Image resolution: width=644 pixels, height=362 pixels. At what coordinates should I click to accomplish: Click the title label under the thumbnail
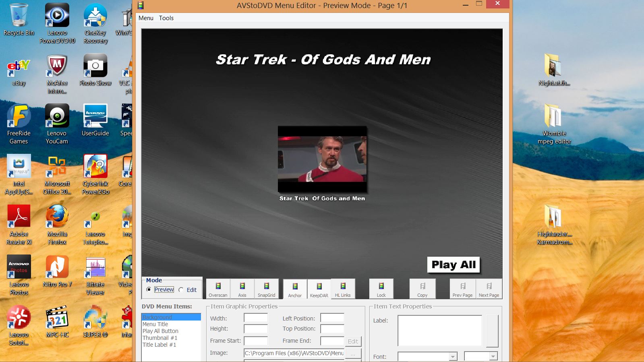(x=322, y=199)
